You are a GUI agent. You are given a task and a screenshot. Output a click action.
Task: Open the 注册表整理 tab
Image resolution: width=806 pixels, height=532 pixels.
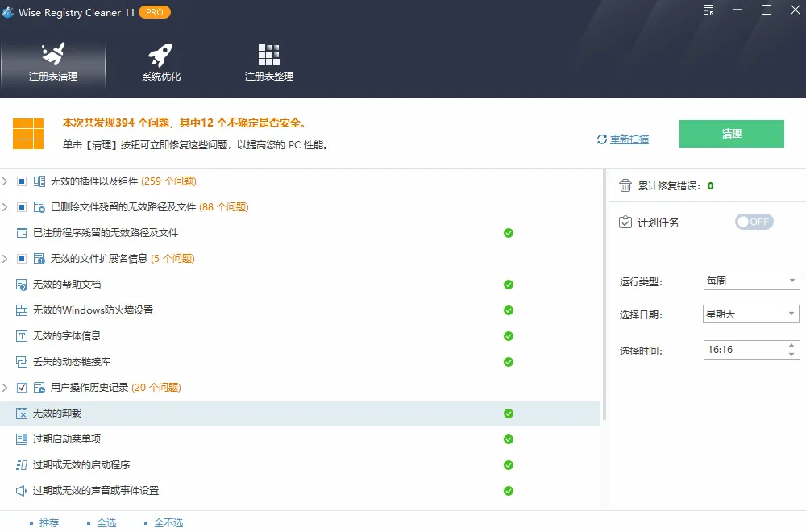pos(269,63)
